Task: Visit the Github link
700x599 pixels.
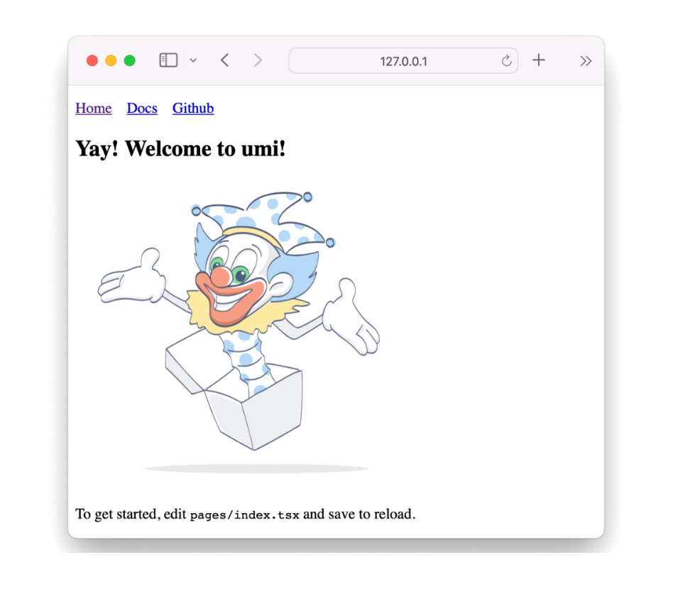Action: (193, 108)
